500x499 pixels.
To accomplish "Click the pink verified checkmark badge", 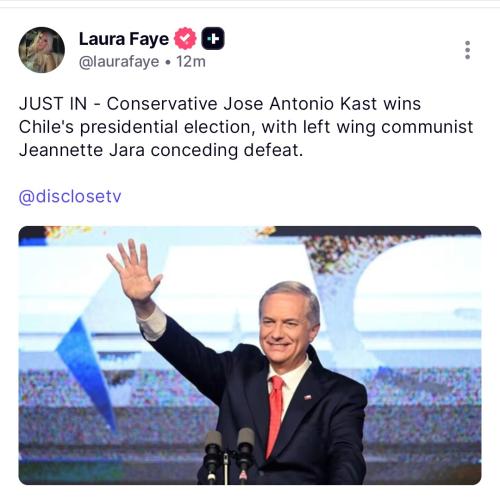I will click(185, 39).
